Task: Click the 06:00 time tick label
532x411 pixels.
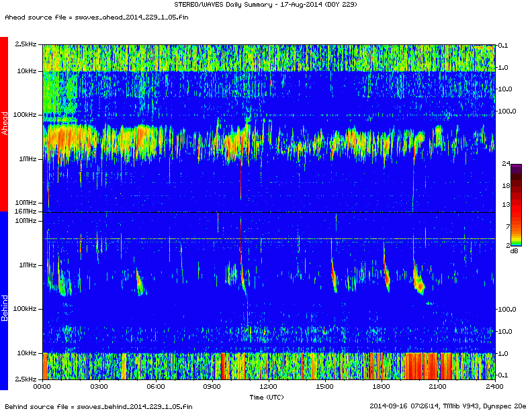Action: tap(156, 386)
